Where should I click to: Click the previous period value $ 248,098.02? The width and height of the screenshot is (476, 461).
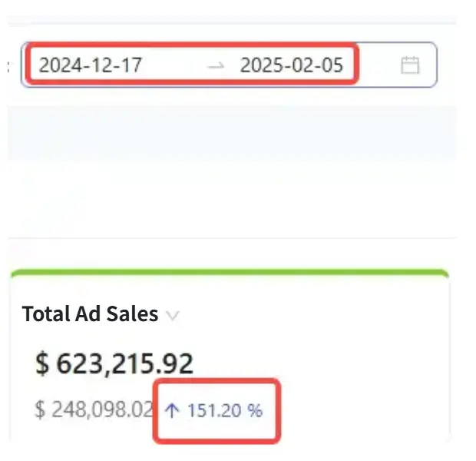tap(94, 410)
